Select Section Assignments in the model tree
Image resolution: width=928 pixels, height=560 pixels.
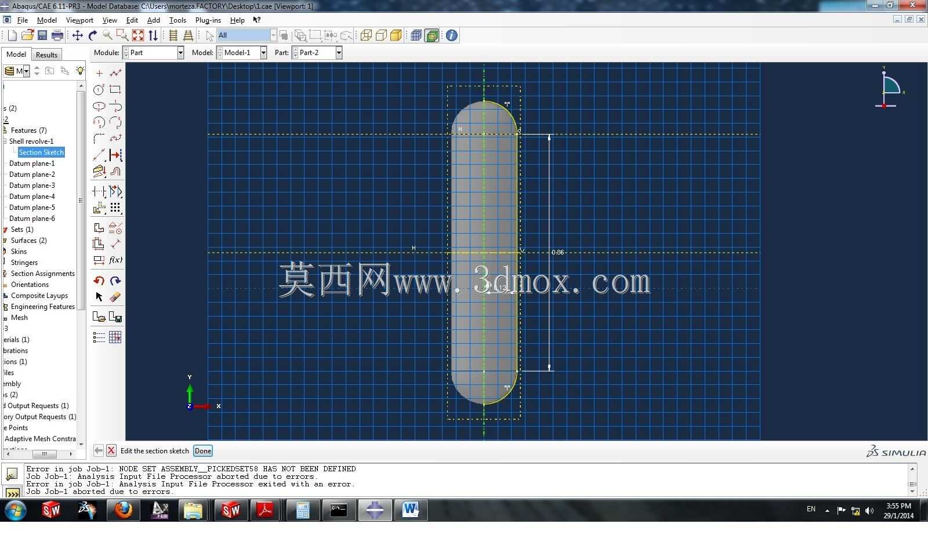pos(42,274)
